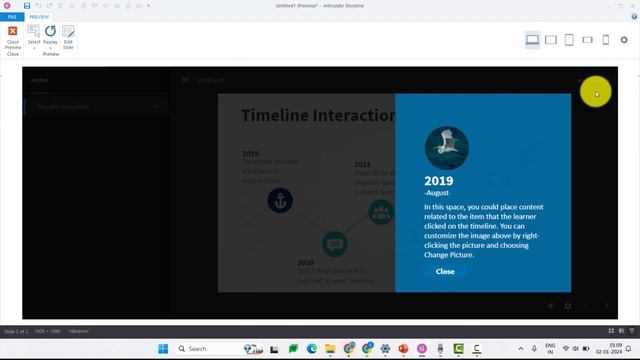Go to previous slide in player
The height and width of the screenshot is (360, 640).
[587, 306]
